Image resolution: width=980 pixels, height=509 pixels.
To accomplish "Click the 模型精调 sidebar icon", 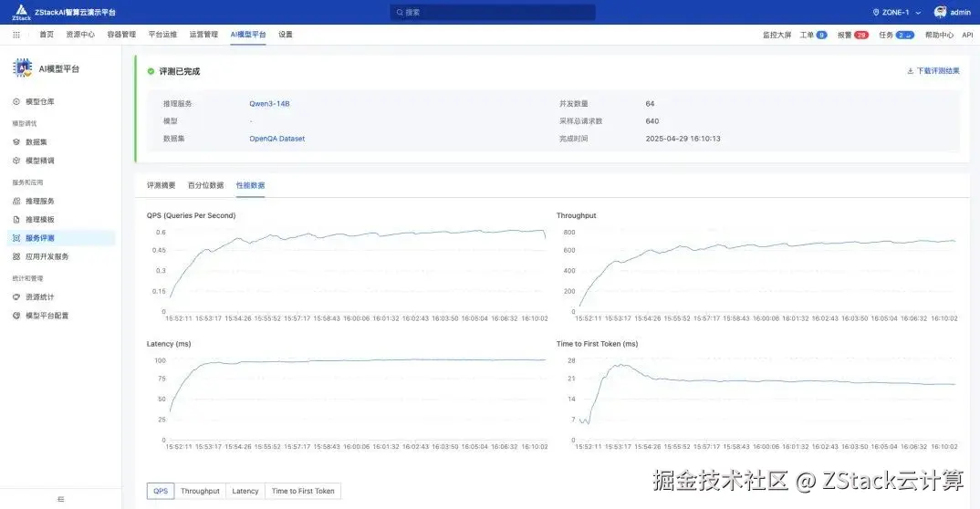I will point(16,161).
